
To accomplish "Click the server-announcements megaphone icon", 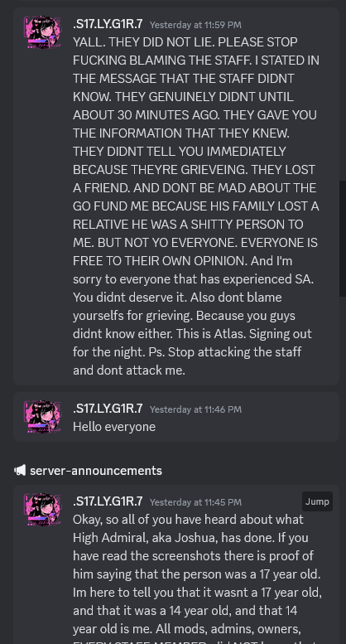I will pos(20,470).
